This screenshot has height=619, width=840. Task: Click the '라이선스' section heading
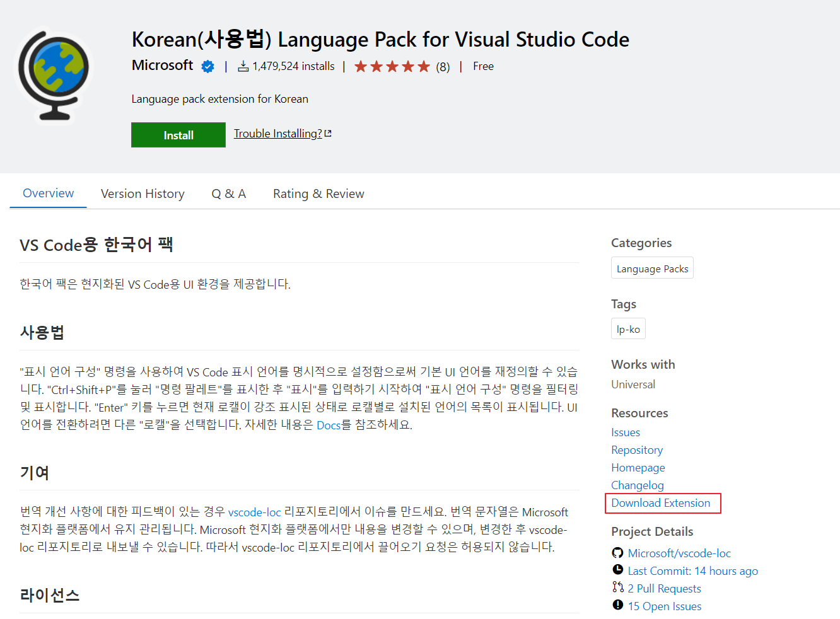[50, 595]
